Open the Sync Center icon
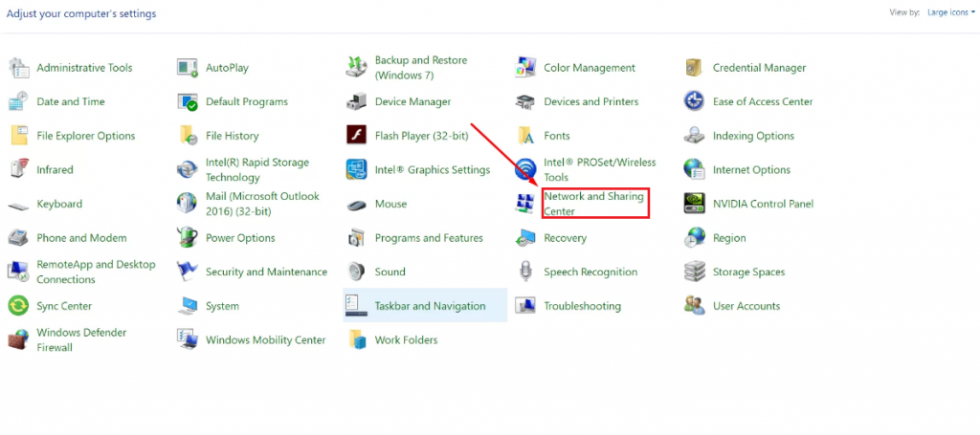Viewport: 980px width, 435px height. point(19,306)
